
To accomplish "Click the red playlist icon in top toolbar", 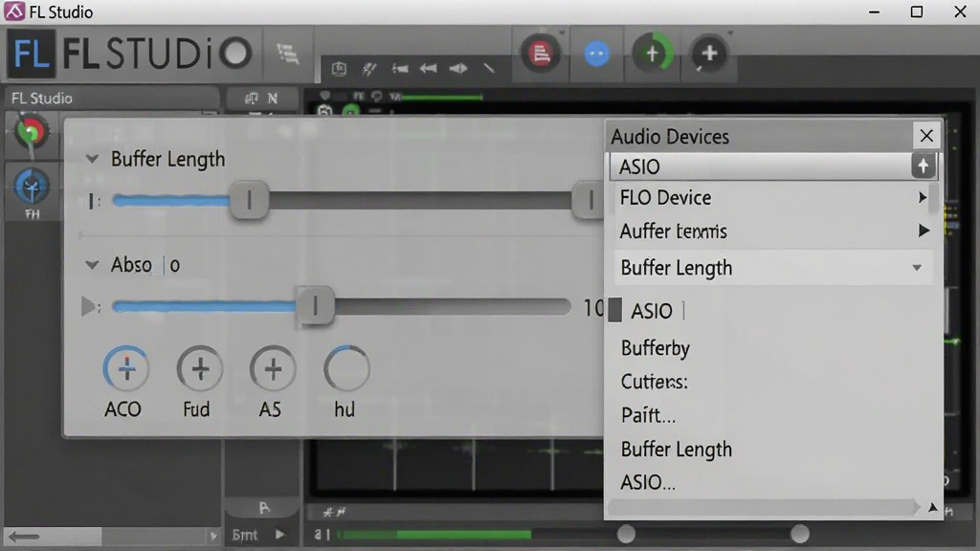I will coord(540,54).
